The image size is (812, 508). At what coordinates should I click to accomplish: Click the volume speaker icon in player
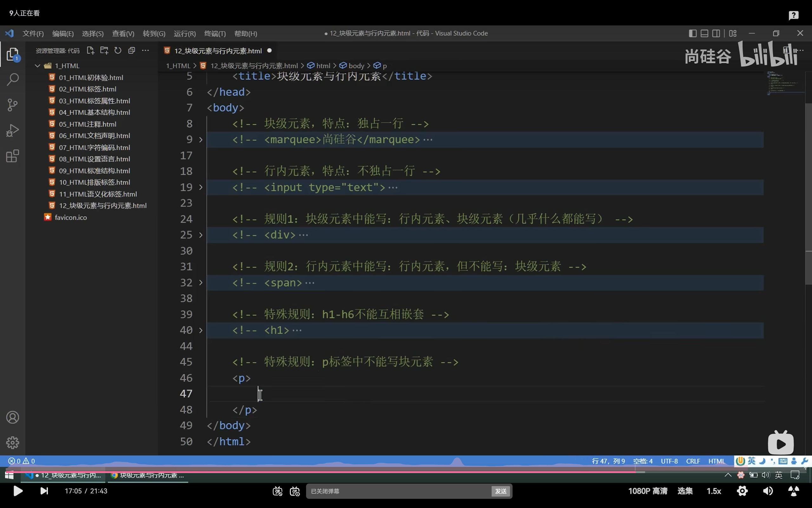click(768, 491)
